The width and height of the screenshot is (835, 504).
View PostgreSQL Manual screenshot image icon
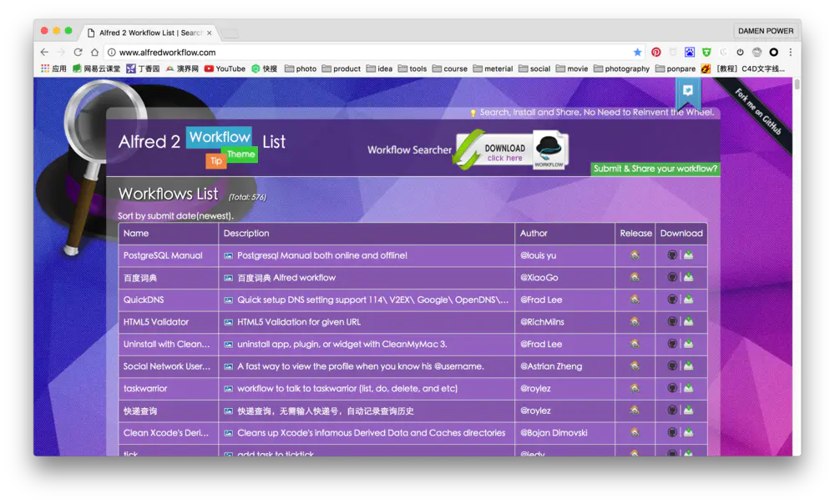coord(229,256)
